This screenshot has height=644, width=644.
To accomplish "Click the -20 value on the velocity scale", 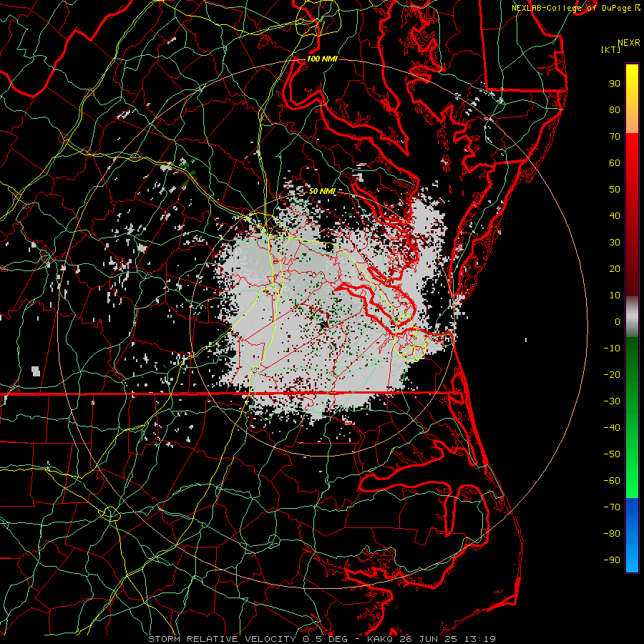I will point(612,375).
